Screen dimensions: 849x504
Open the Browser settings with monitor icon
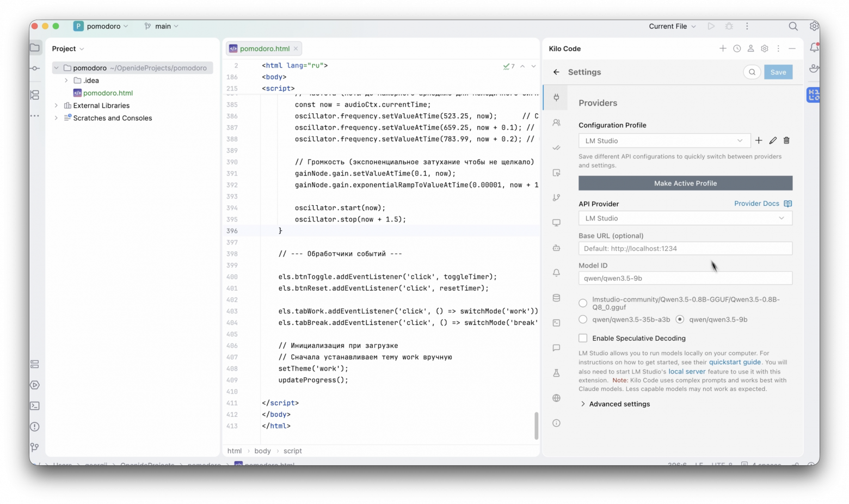pyautogui.click(x=556, y=223)
